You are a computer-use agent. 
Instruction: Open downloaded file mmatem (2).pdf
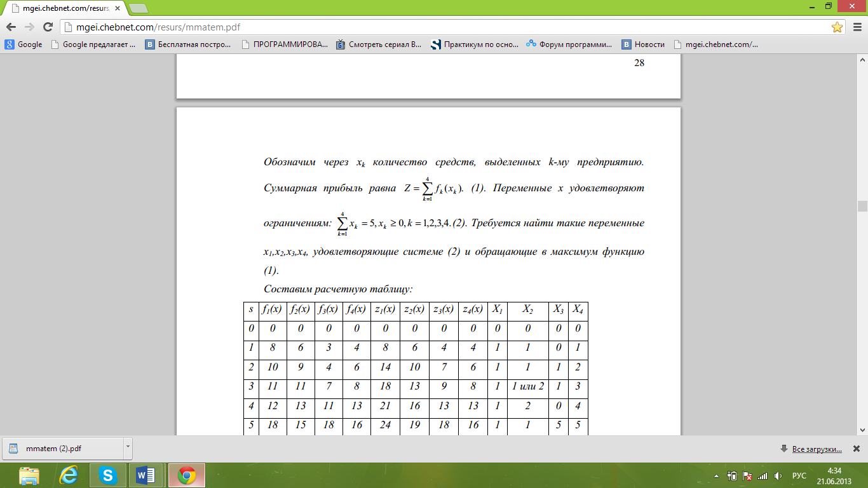pos(61,448)
